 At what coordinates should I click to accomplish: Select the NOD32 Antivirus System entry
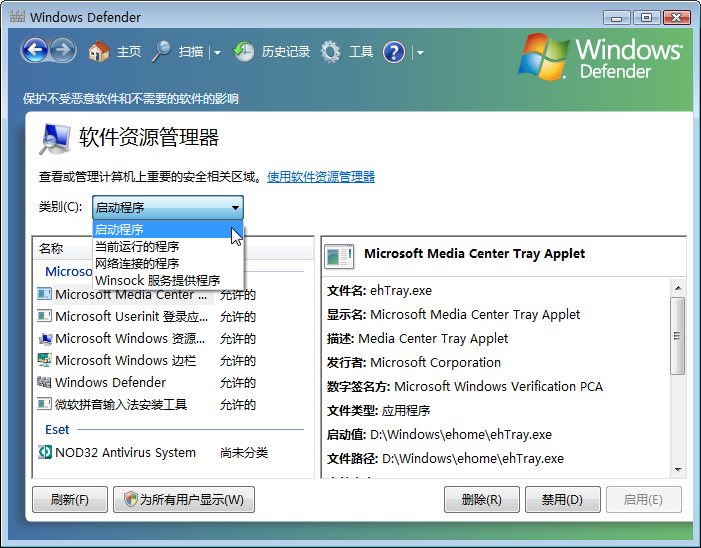tap(125, 452)
